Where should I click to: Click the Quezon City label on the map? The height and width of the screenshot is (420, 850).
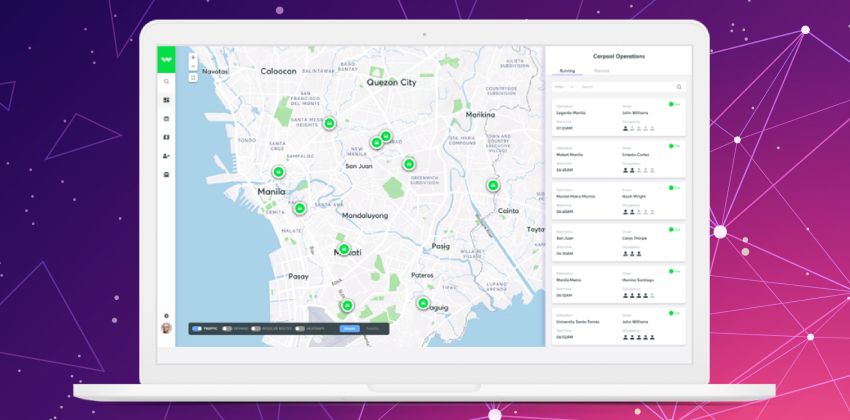point(391,83)
